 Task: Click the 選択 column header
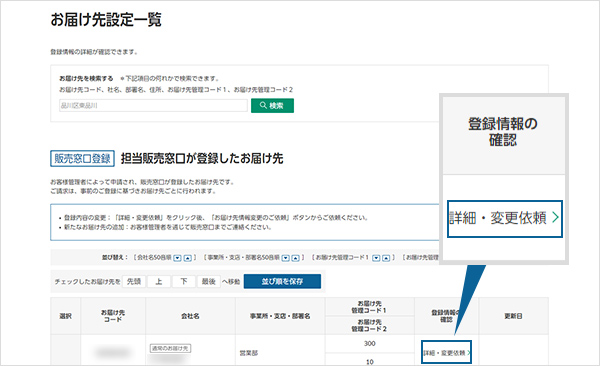(x=65, y=316)
